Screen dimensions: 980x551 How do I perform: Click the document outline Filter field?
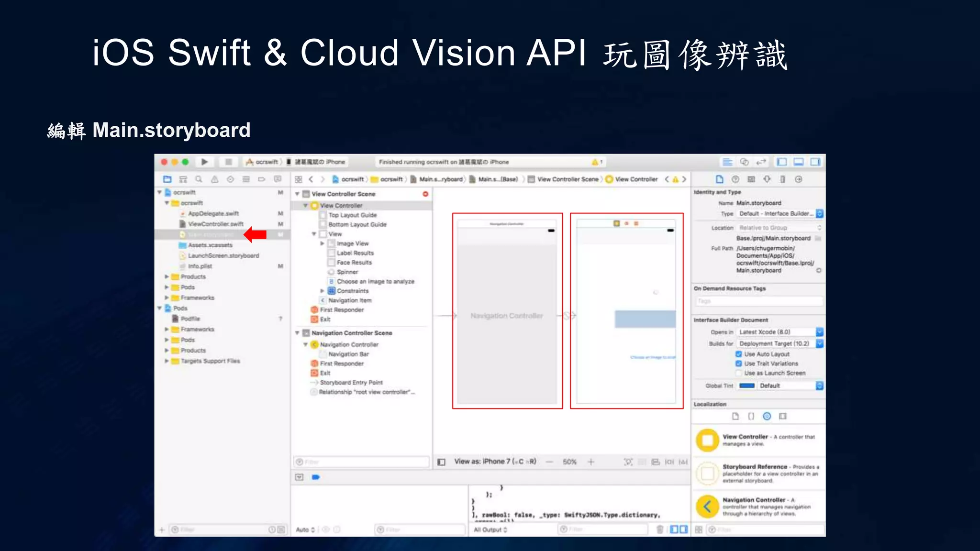click(361, 462)
